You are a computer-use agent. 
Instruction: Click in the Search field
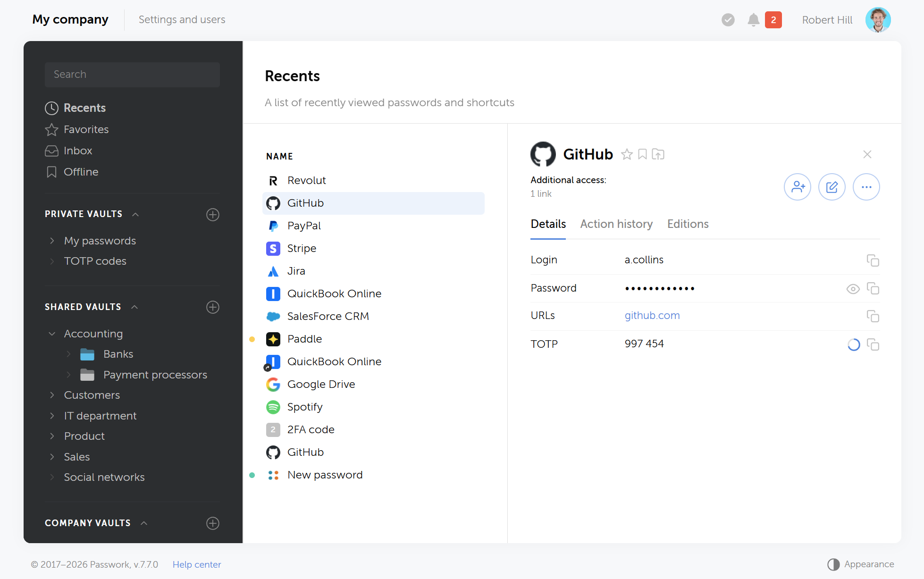(x=132, y=75)
